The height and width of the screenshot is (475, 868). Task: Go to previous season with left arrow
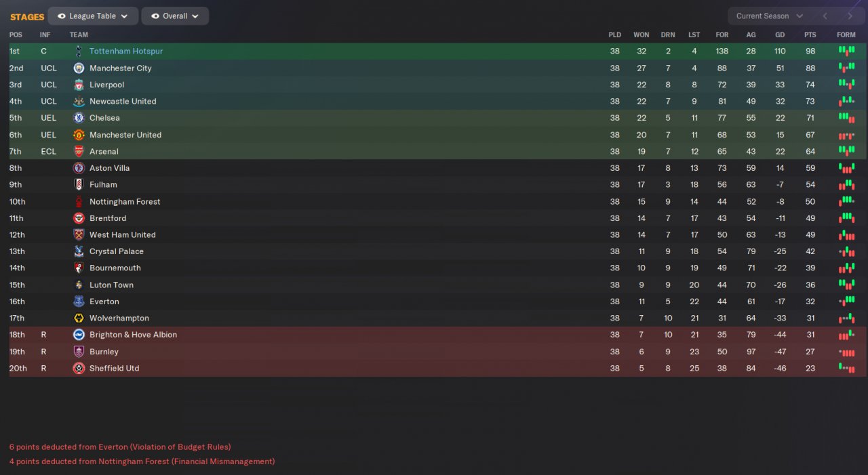tap(825, 16)
